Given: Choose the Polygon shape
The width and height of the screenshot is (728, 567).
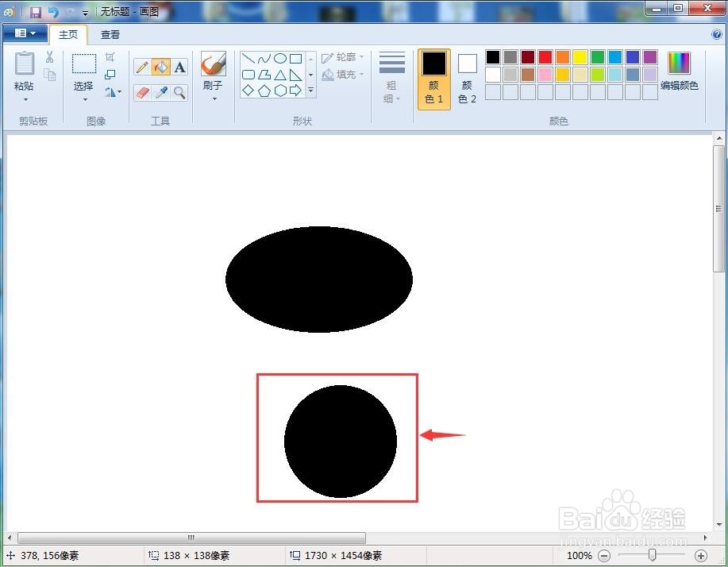Looking at the screenshot, I should click(264, 75).
